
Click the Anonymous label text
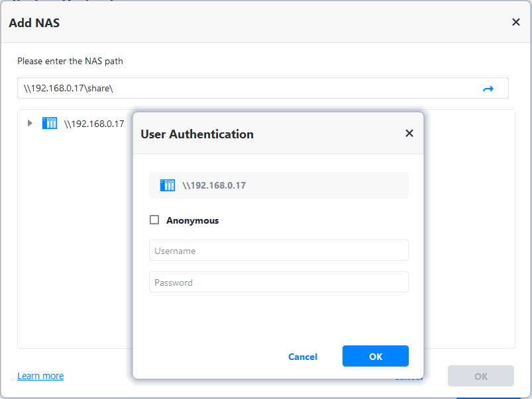(192, 220)
